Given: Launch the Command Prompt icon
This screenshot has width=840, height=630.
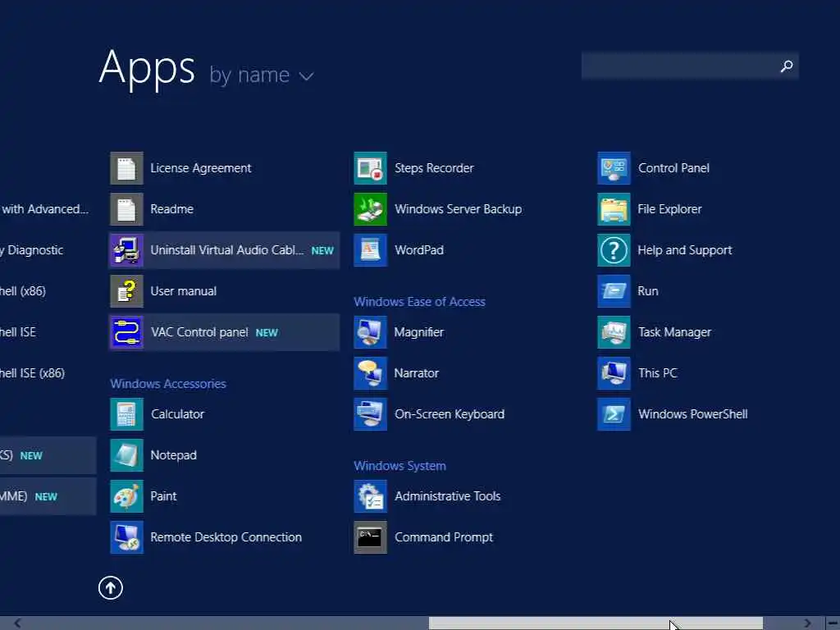Looking at the screenshot, I should click(x=370, y=537).
